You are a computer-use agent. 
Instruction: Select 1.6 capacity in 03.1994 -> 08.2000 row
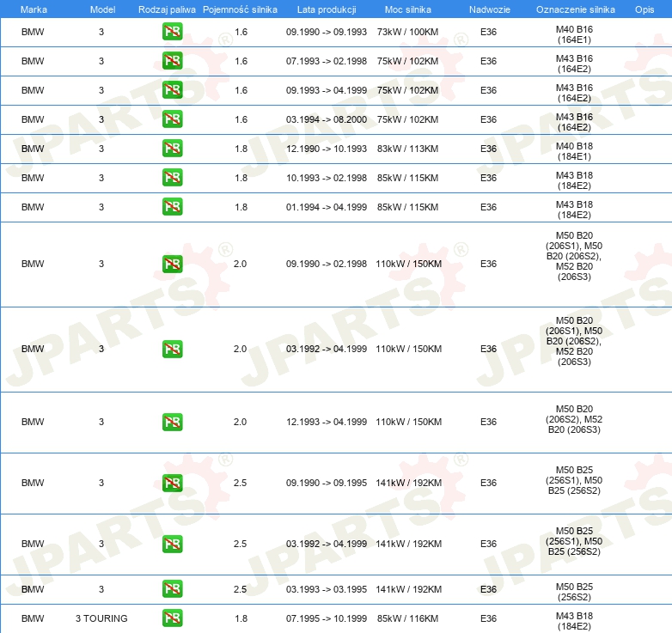[241, 119]
